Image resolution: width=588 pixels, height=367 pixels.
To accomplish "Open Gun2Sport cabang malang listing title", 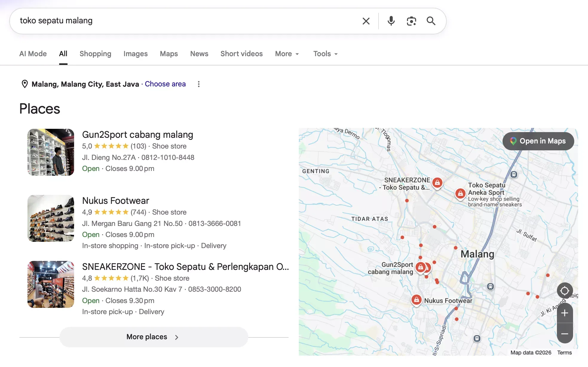I will (x=137, y=135).
